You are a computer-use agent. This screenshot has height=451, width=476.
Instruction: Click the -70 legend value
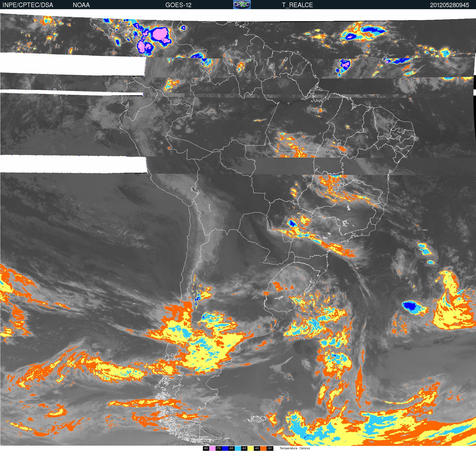219,448
